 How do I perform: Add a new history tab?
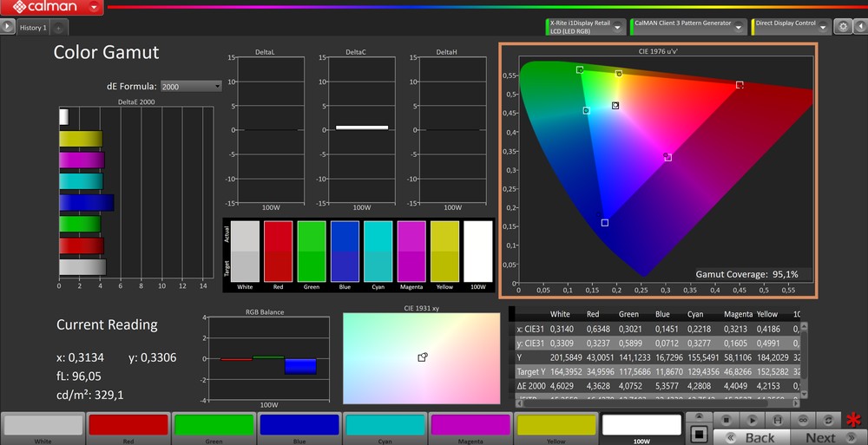pyautogui.click(x=58, y=27)
